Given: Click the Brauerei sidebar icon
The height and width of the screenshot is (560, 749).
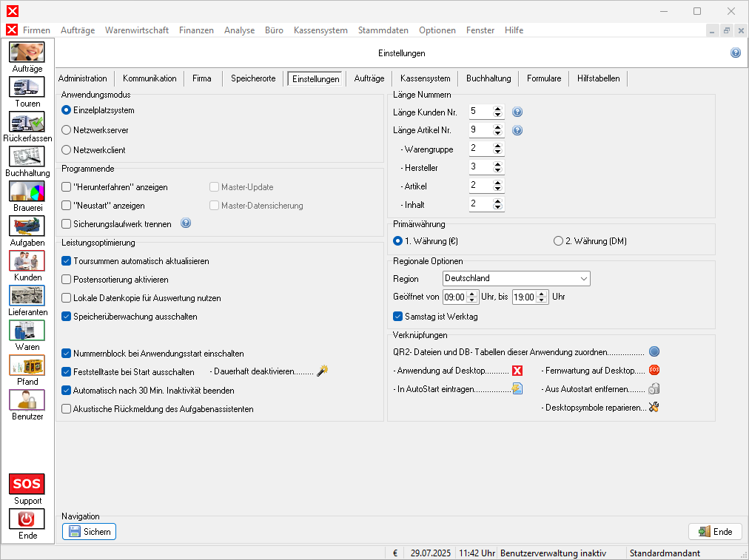Looking at the screenshot, I should [27, 192].
